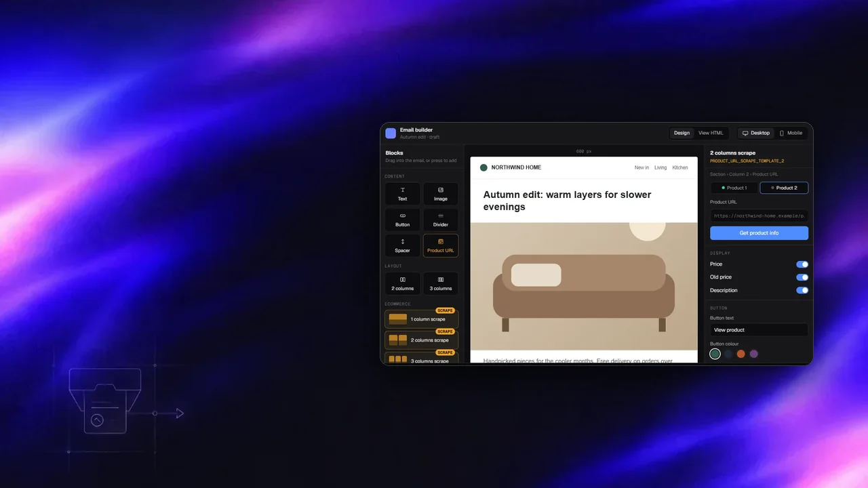This screenshot has width=868, height=488.
Task: Open the View HTML tab
Action: click(711, 133)
